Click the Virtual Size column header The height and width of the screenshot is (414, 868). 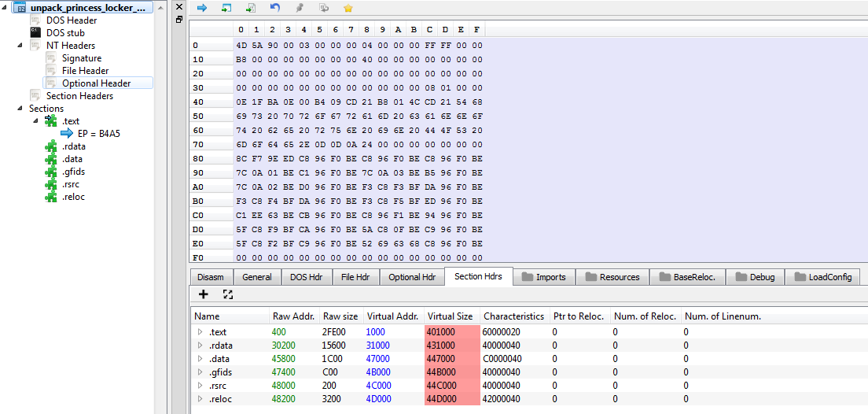click(x=452, y=316)
